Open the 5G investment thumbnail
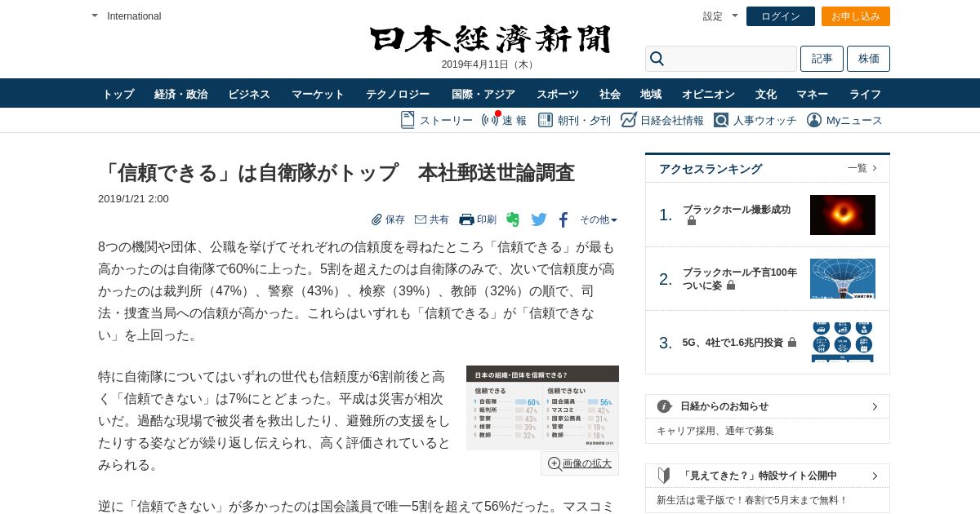 843,342
